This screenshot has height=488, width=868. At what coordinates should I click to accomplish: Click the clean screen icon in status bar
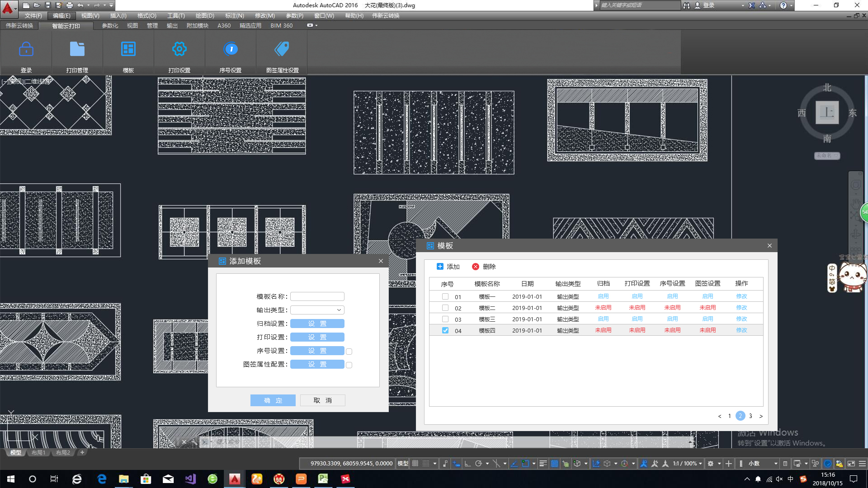(x=851, y=464)
